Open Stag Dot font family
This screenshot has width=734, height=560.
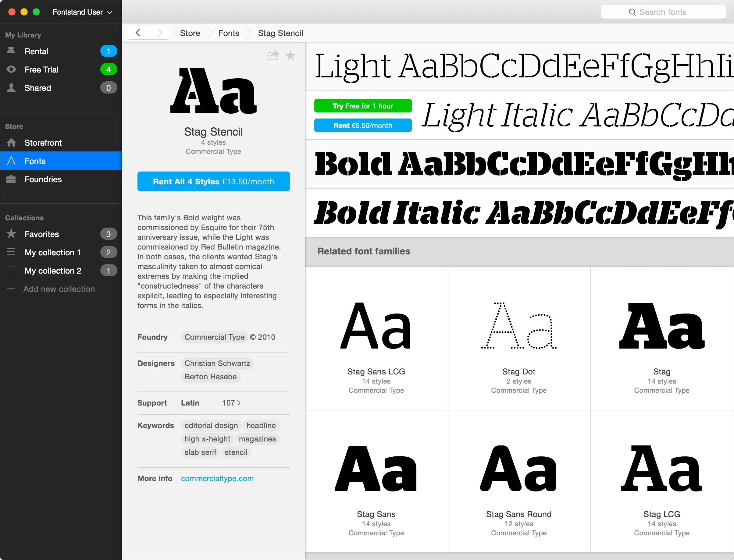pos(519,338)
